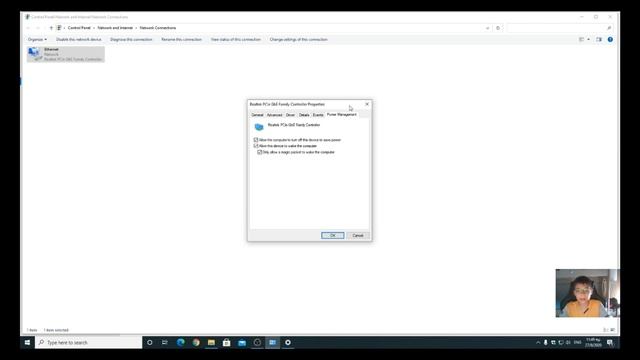Image resolution: width=640 pixels, height=360 pixels.
Task: Click the taskbar clock and date
Action: 593,342
